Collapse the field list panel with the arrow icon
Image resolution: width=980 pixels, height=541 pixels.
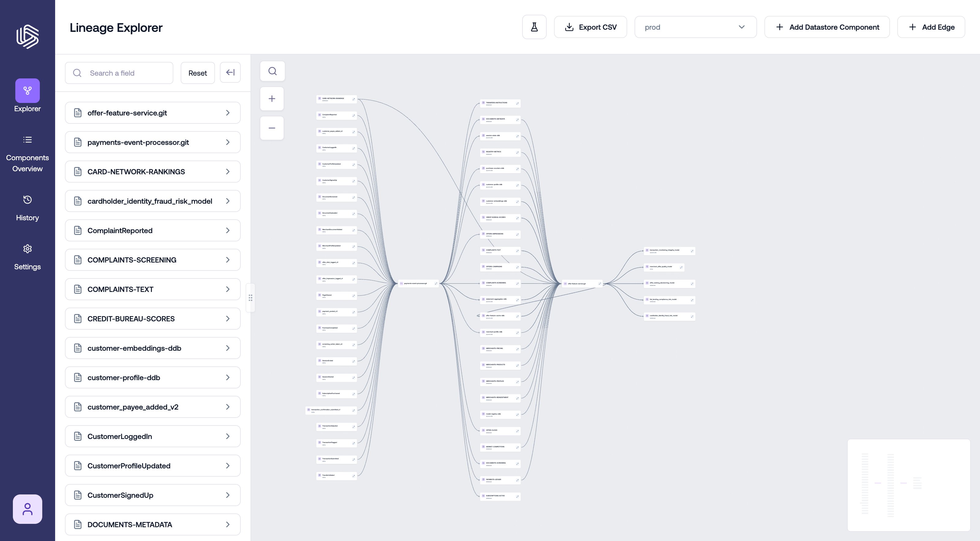(x=230, y=72)
